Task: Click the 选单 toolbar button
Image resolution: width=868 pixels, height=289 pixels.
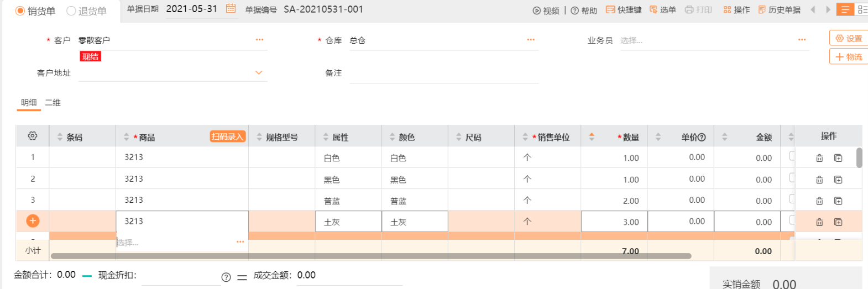Action: (x=662, y=10)
